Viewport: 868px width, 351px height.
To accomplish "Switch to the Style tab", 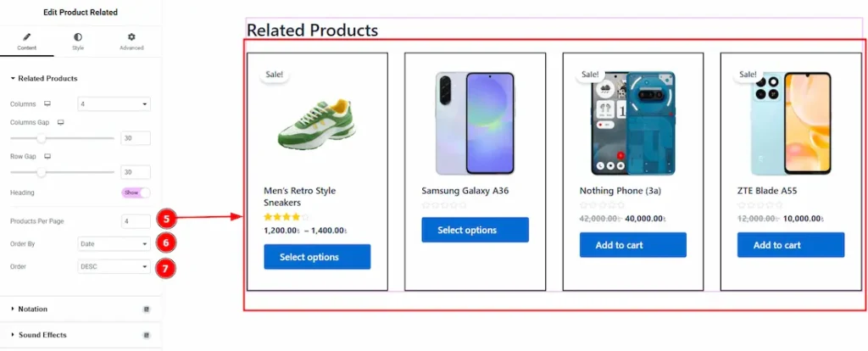I will point(78,37).
